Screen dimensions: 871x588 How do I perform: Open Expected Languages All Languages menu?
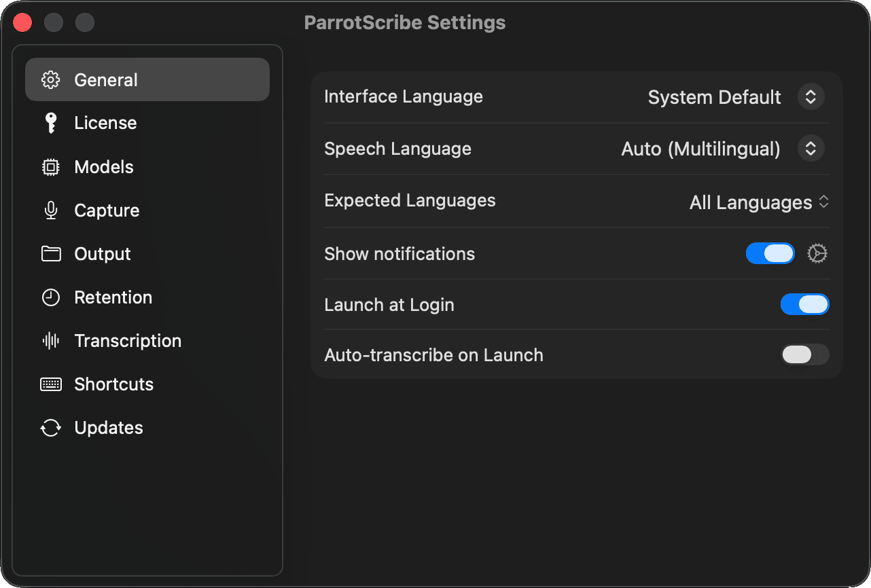(759, 202)
